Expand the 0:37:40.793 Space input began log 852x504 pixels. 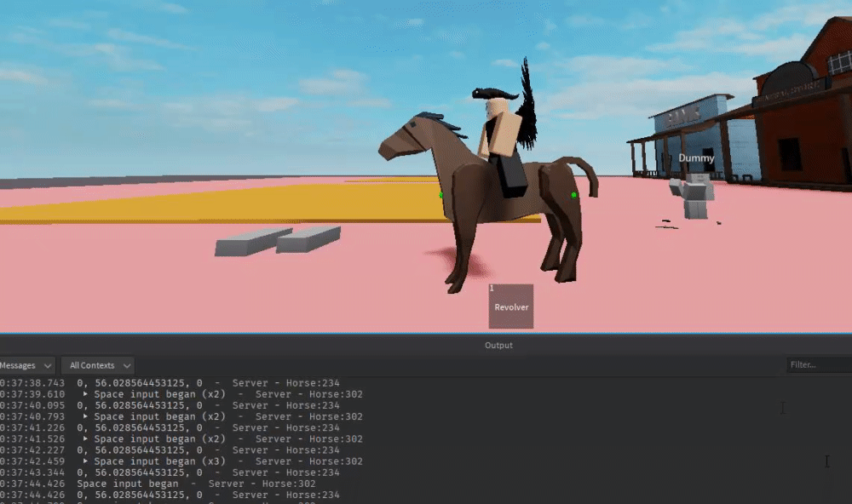click(x=85, y=416)
